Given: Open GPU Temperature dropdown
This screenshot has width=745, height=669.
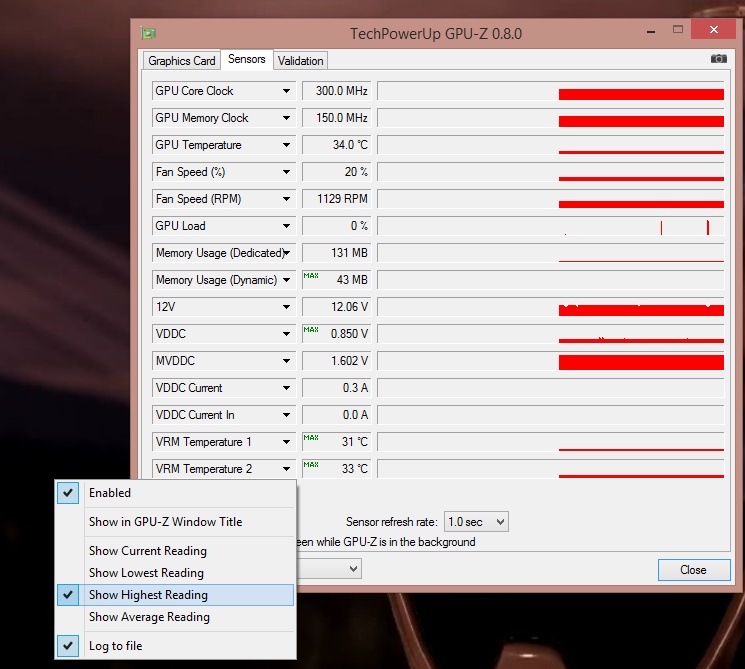Looking at the screenshot, I should tap(287, 145).
